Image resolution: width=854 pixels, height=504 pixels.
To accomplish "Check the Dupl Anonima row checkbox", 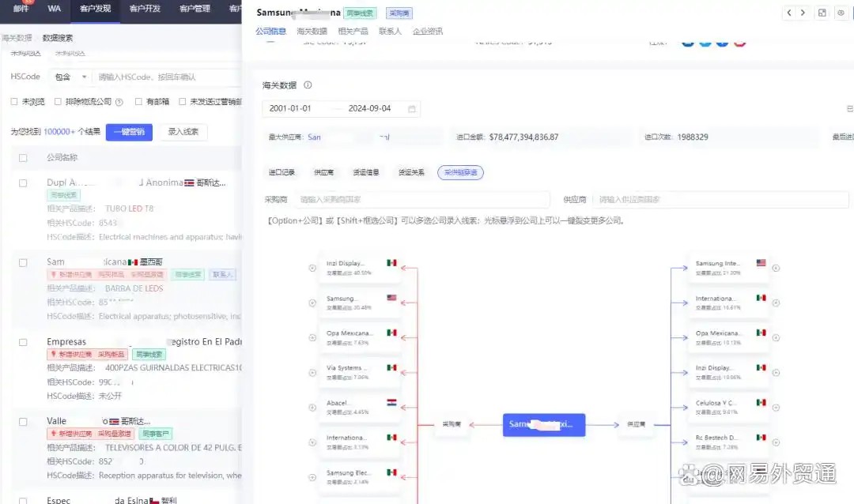I will point(23,182).
